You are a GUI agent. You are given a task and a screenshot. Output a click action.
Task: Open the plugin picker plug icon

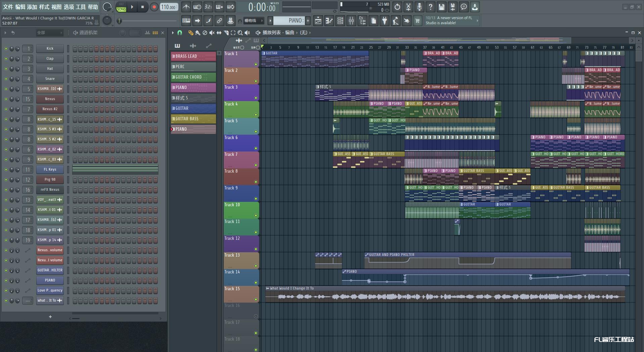coord(385,21)
